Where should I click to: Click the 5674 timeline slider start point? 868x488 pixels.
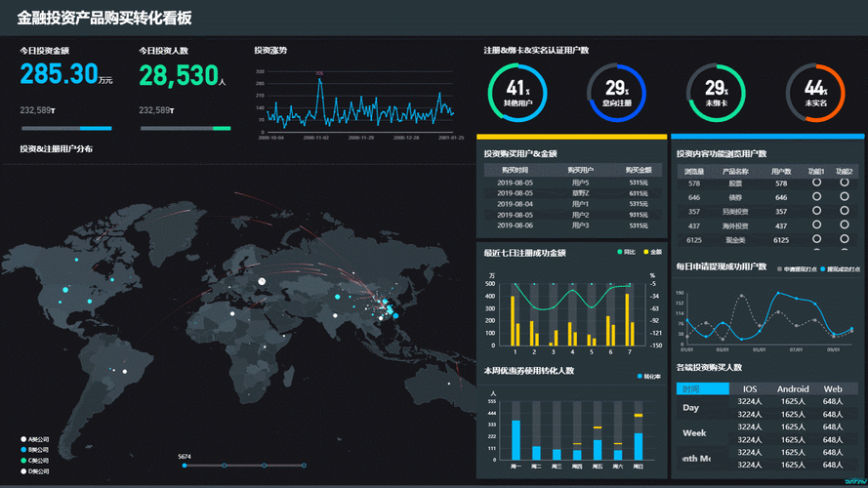[x=184, y=466]
